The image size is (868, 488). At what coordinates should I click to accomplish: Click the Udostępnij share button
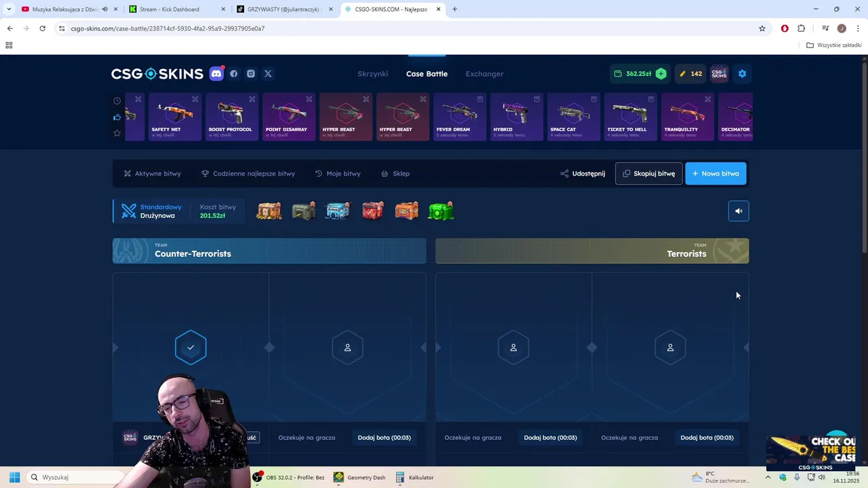pos(583,174)
